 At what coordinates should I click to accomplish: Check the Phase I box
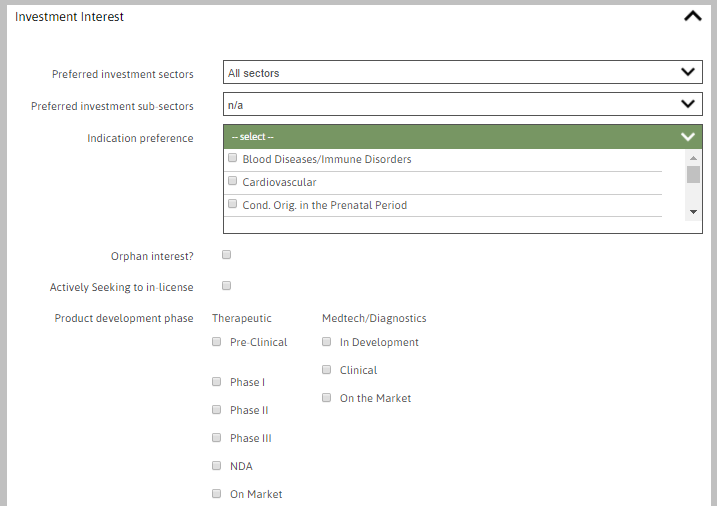point(217,382)
